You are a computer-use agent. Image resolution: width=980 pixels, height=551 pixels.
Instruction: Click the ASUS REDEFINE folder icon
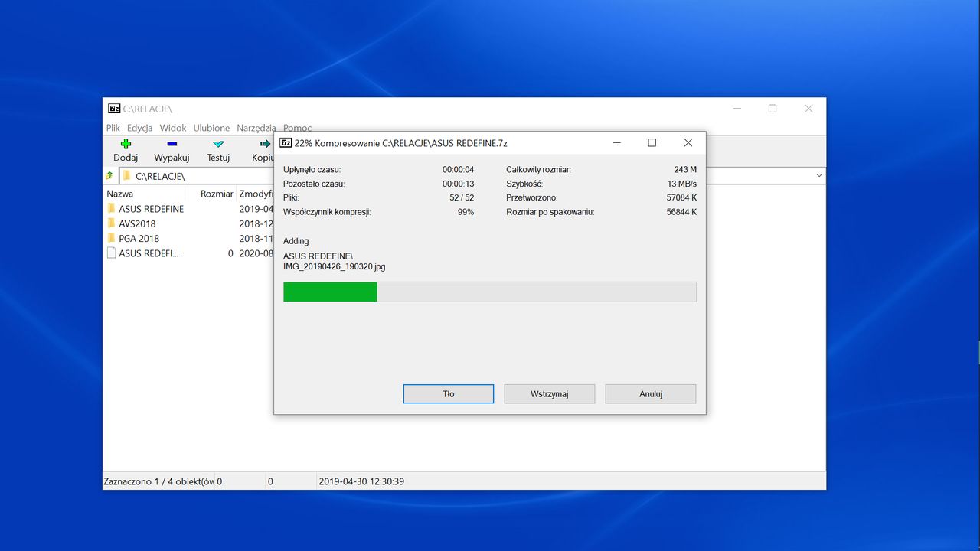click(112, 209)
